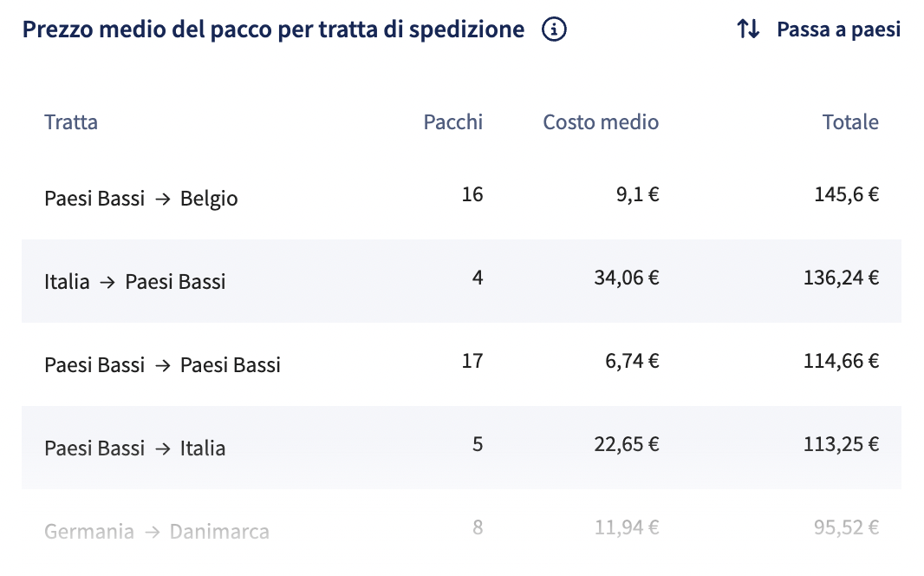Select the Germania to Danimarca row
Image resolution: width=924 pixels, height=576 pixels.
click(x=461, y=530)
